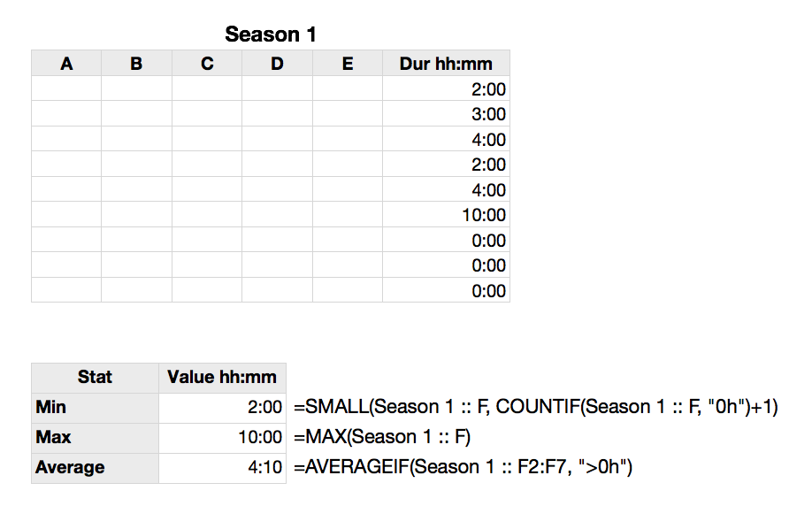
Task: Select column header E
Action: (x=347, y=64)
